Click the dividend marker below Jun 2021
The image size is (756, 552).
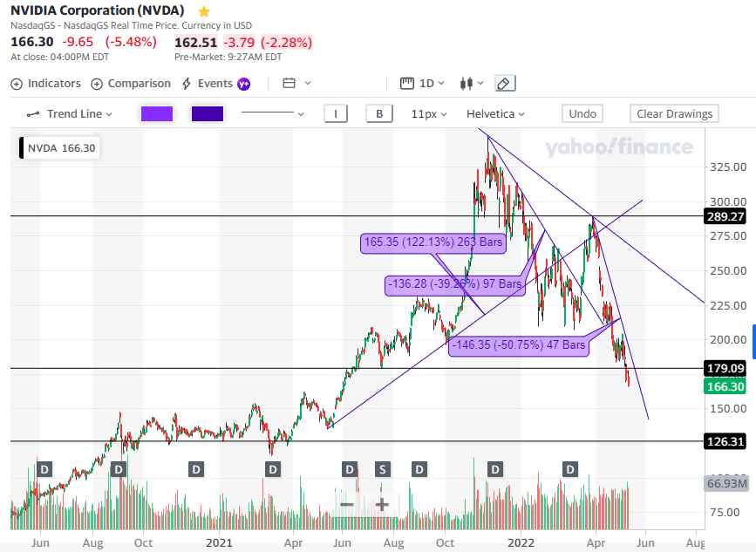[350, 469]
